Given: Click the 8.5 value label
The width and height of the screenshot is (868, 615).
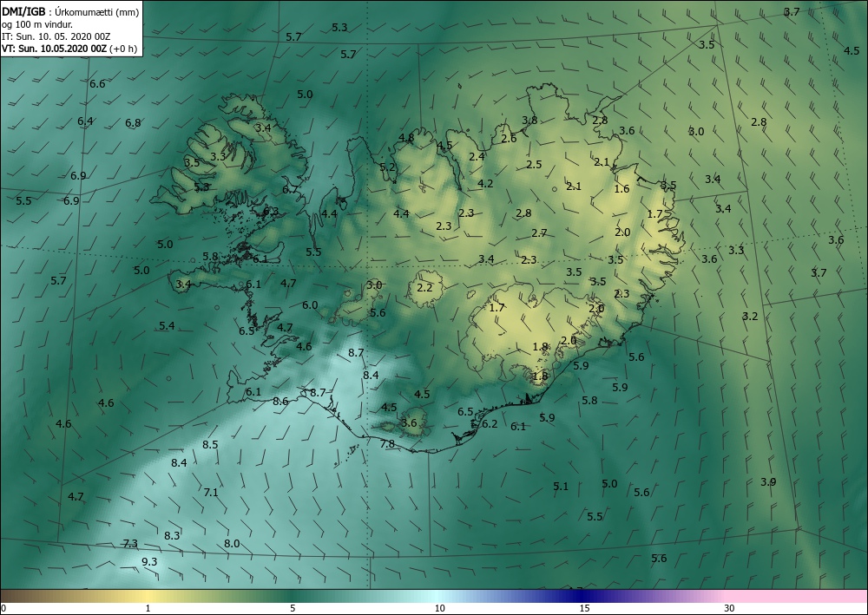Looking at the screenshot, I should 210,445.
